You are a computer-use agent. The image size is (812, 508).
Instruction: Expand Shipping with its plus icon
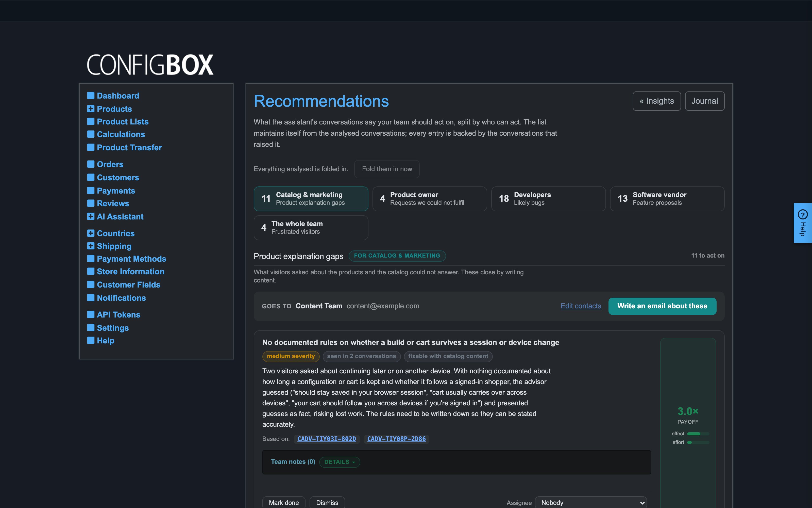(91, 246)
